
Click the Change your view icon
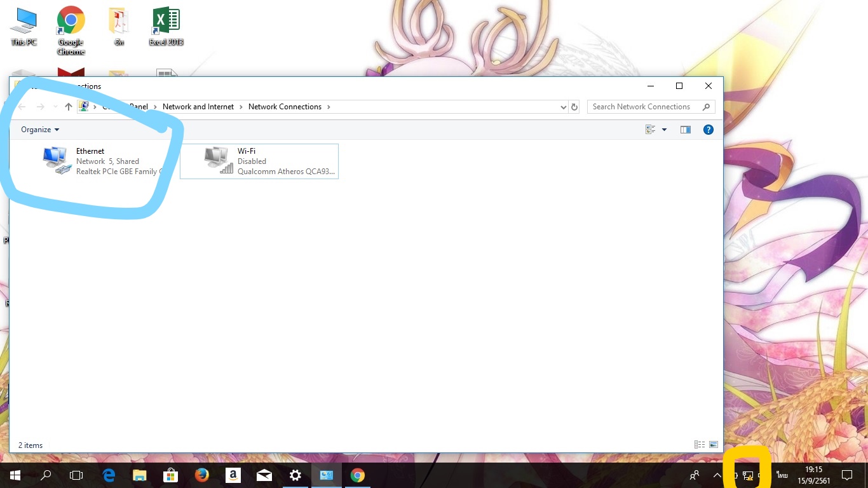coord(651,130)
